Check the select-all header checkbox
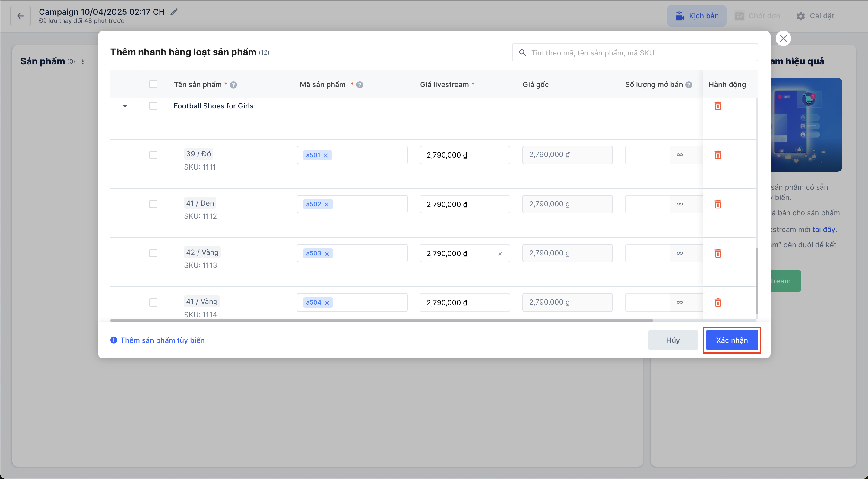Viewport: 868px width, 479px height. pos(153,84)
